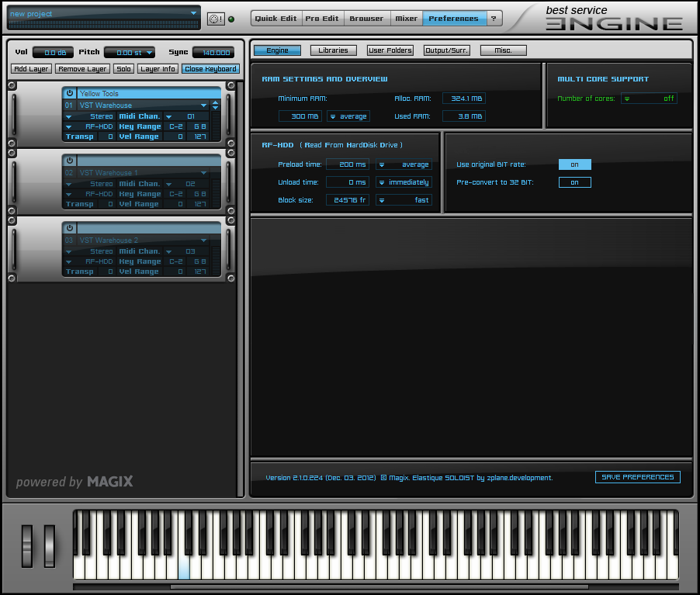Image resolution: width=700 pixels, height=595 pixels.
Task: Open the Pitch value dropdown arrow
Action: (x=149, y=53)
